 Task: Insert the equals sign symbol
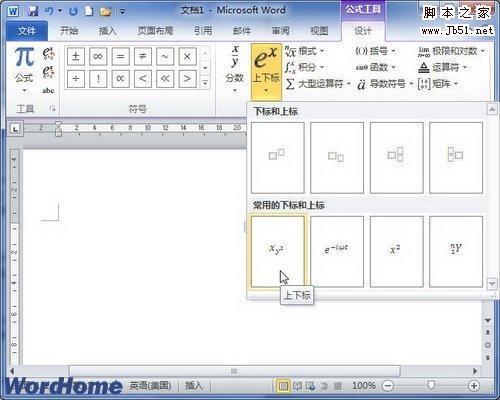(x=120, y=56)
